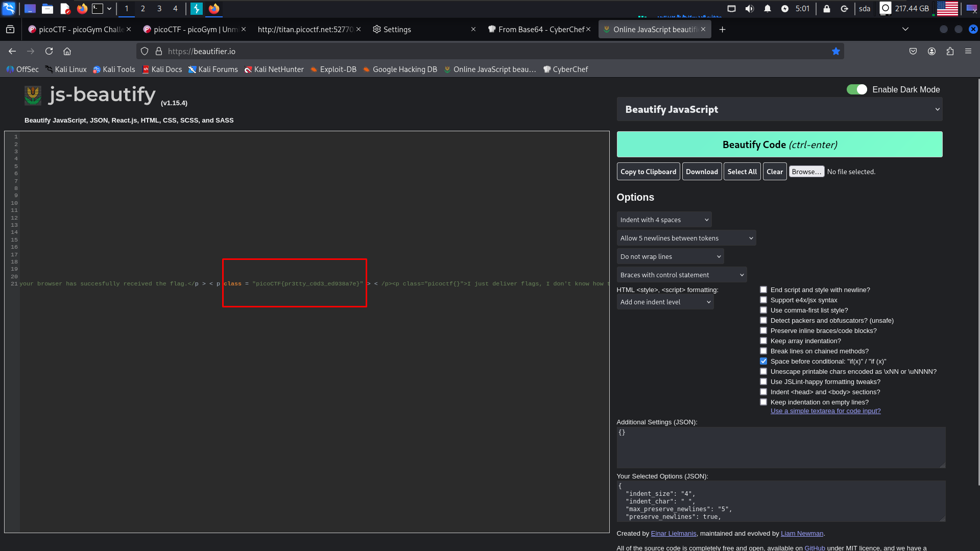980x551 pixels.
Task: Open Braces with control statement dropdown
Action: (x=681, y=275)
